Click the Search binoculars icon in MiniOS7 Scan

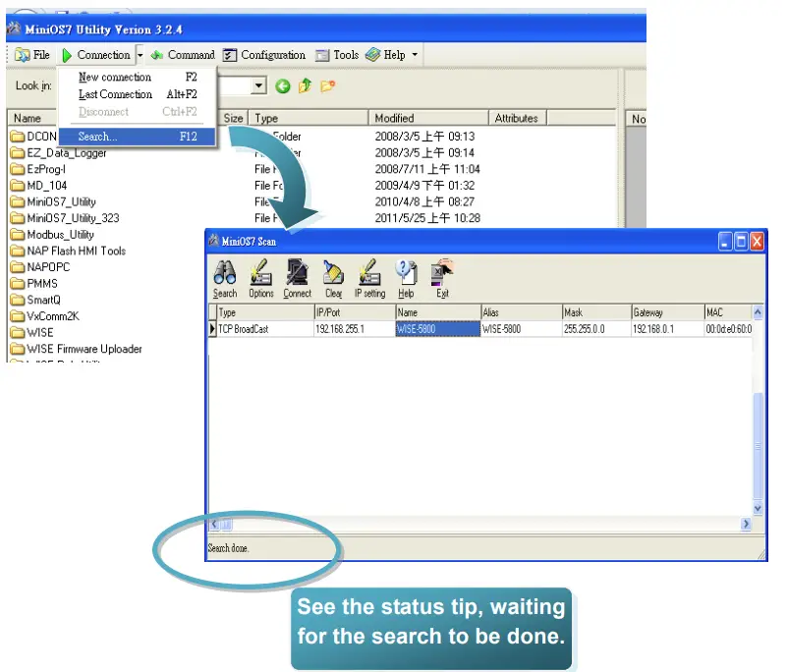click(224, 279)
